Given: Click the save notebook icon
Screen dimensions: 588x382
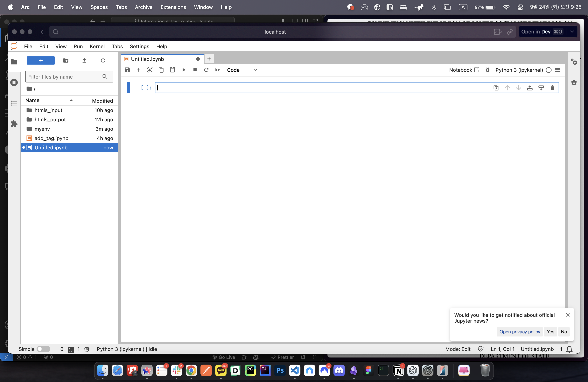Looking at the screenshot, I should coord(127,70).
